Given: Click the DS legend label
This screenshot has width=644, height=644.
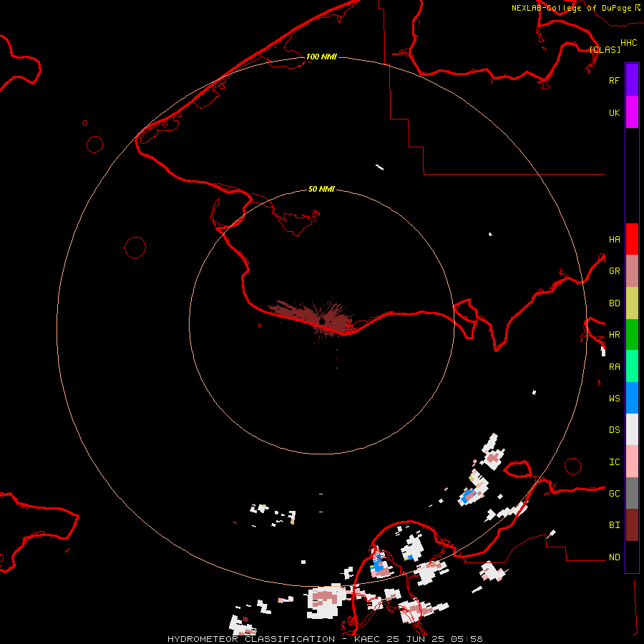Looking at the screenshot, I should (614, 429).
